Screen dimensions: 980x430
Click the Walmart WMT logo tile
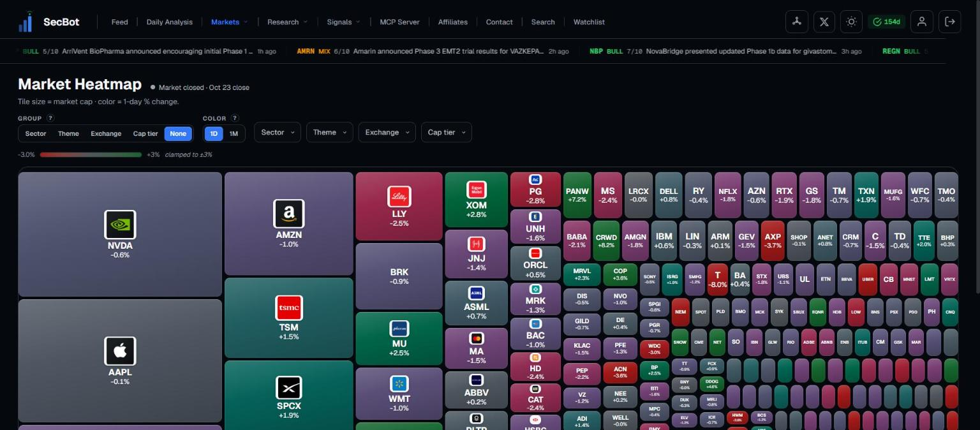(399, 383)
